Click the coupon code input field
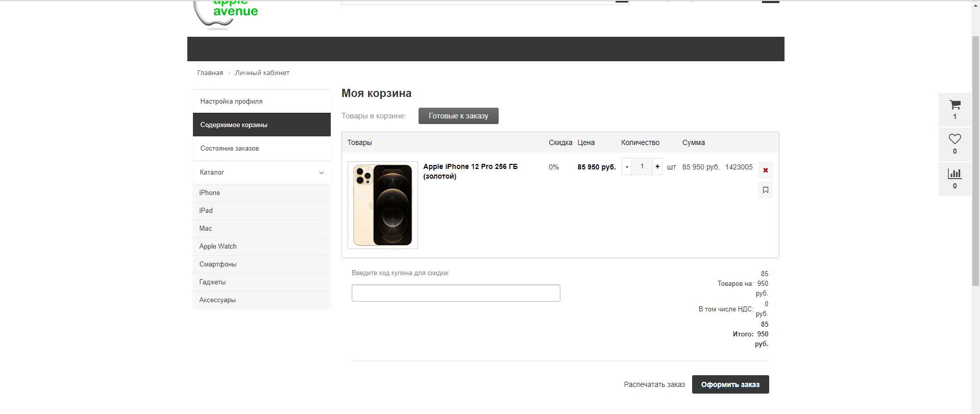This screenshot has width=980, height=414. pyautogui.click(x=455, y=293)
